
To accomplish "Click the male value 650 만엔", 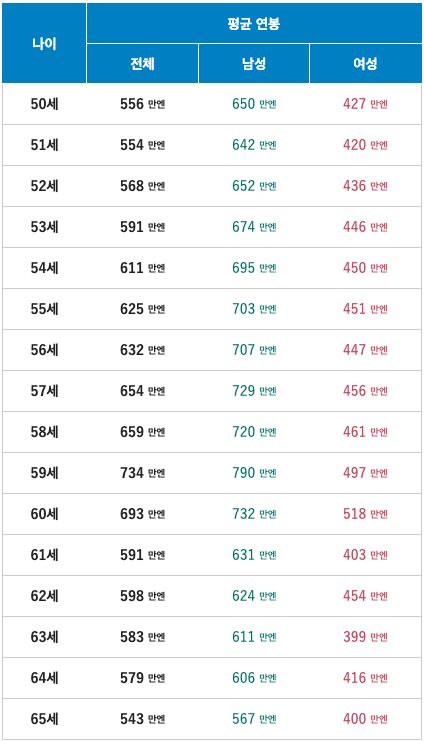I will [254, 104].
